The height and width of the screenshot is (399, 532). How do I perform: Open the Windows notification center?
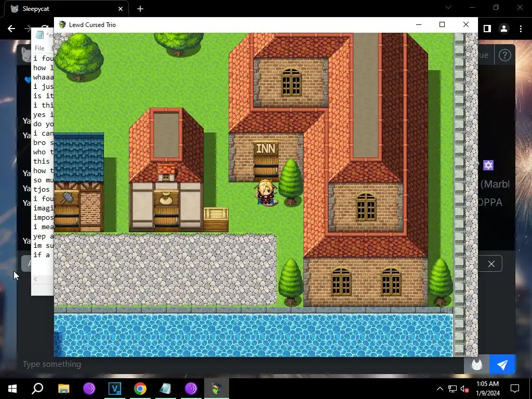(x=515, y=389)
